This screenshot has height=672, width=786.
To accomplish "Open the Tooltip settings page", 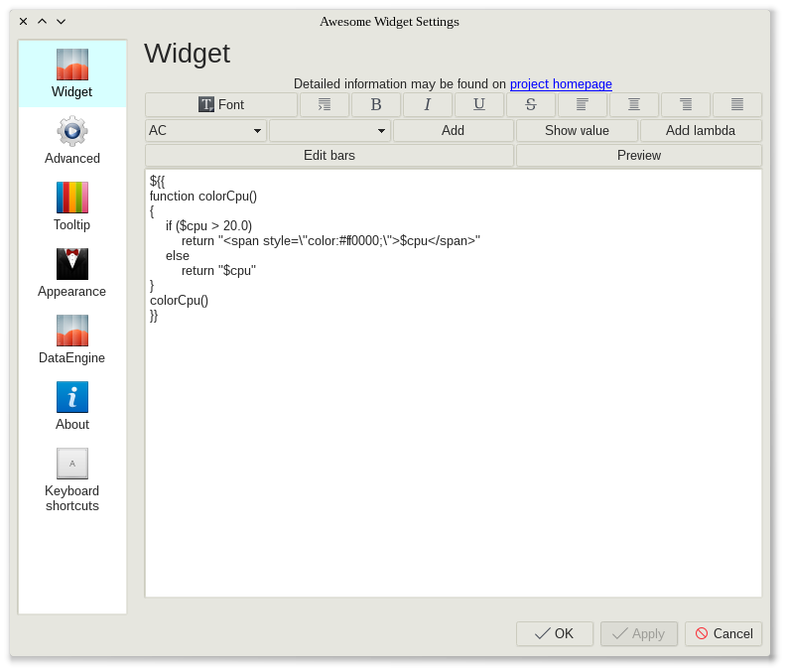I will tap(72, 206).
